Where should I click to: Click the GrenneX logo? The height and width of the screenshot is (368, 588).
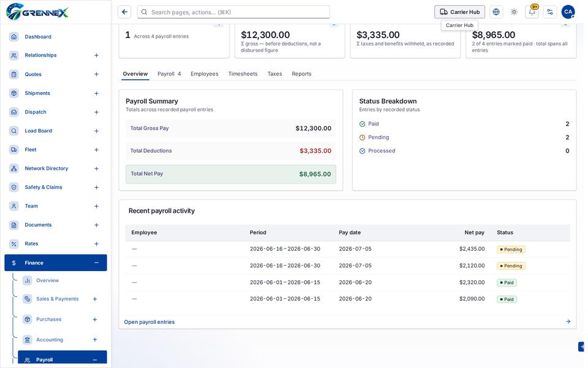(x=37, y=12)
